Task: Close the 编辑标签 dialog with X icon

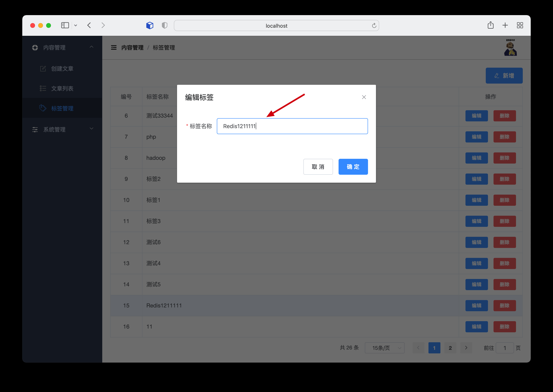Action: 364,97
